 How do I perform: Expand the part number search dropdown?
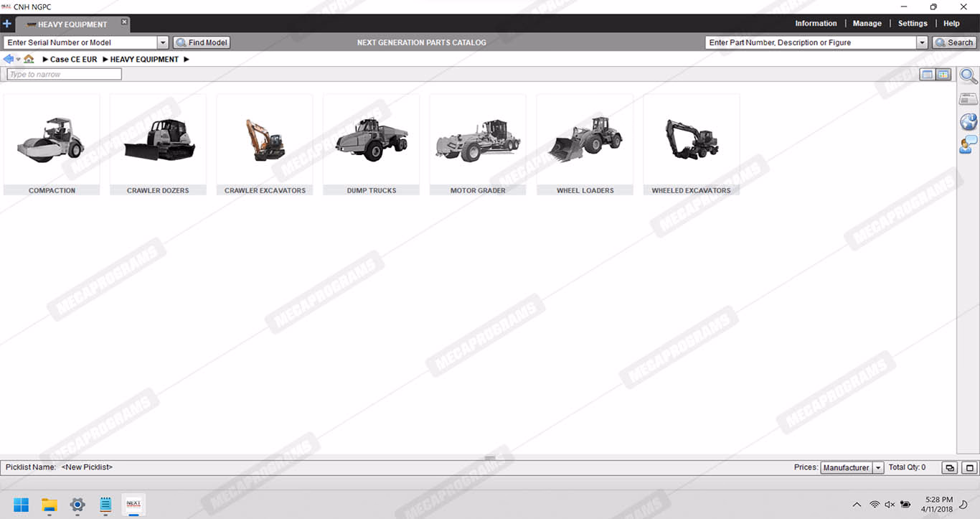[x=922, y=42]
